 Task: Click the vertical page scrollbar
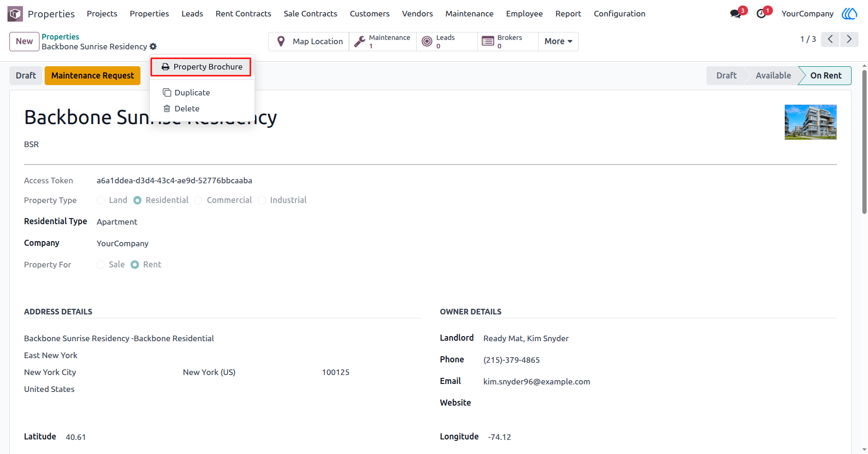[x=864, y=141]
